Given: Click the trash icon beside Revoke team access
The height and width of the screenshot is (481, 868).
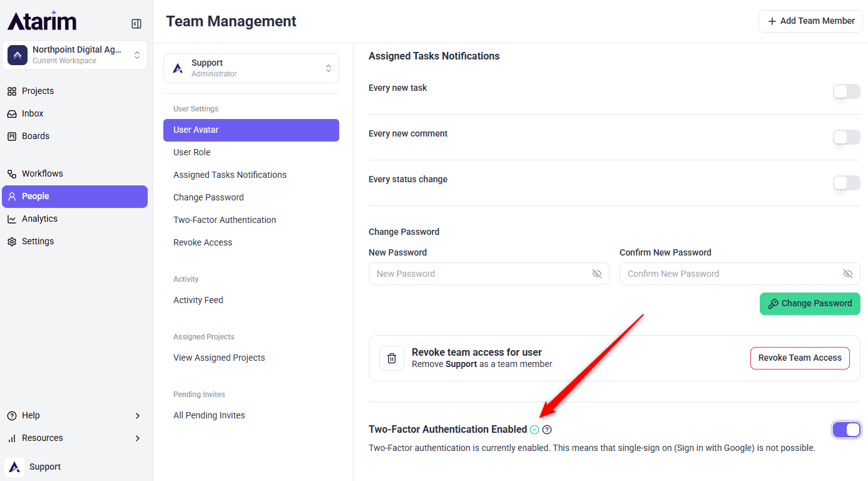Looking at the screenshot, I should pos(392,358).
